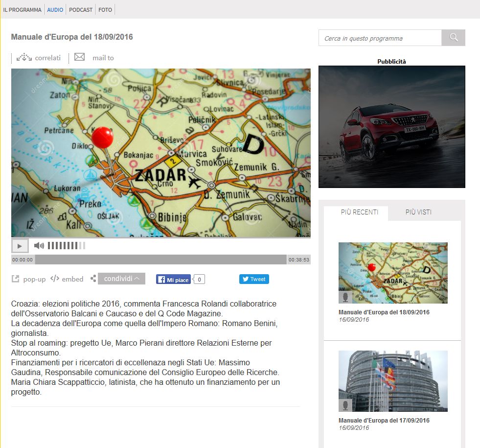
Task: Go to Il Programma section
Action: (x=22, y=10)
